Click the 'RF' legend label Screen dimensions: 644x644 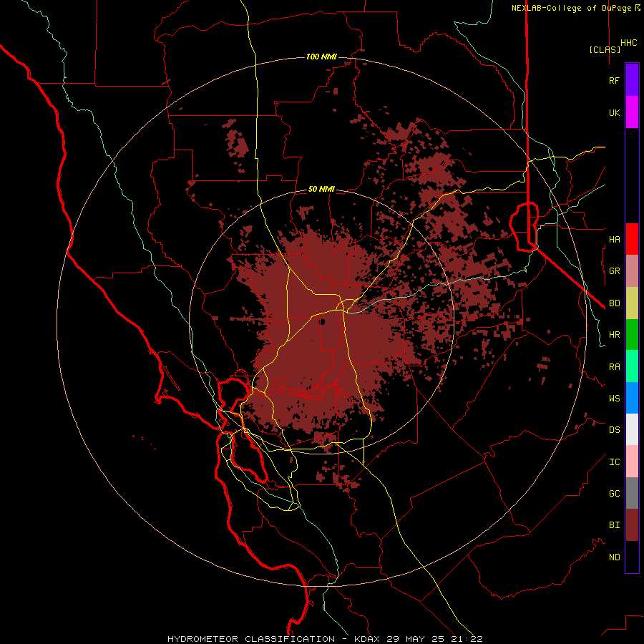(614, 81)
